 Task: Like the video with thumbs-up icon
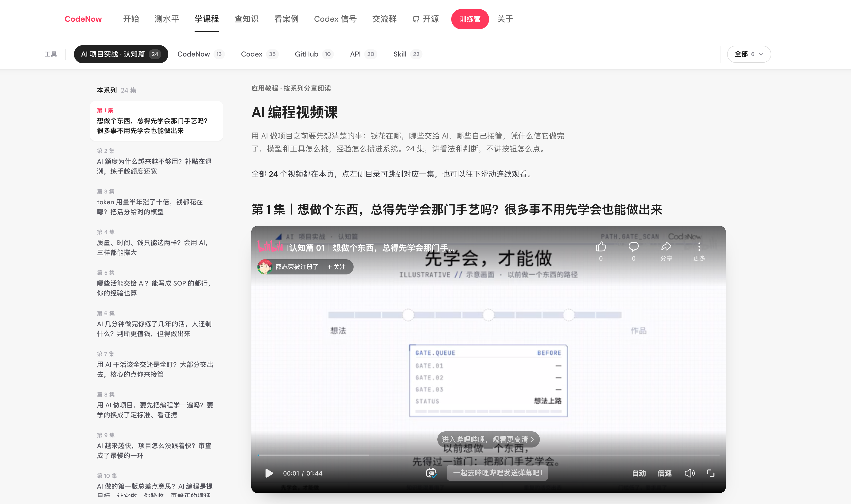point(601,247)
